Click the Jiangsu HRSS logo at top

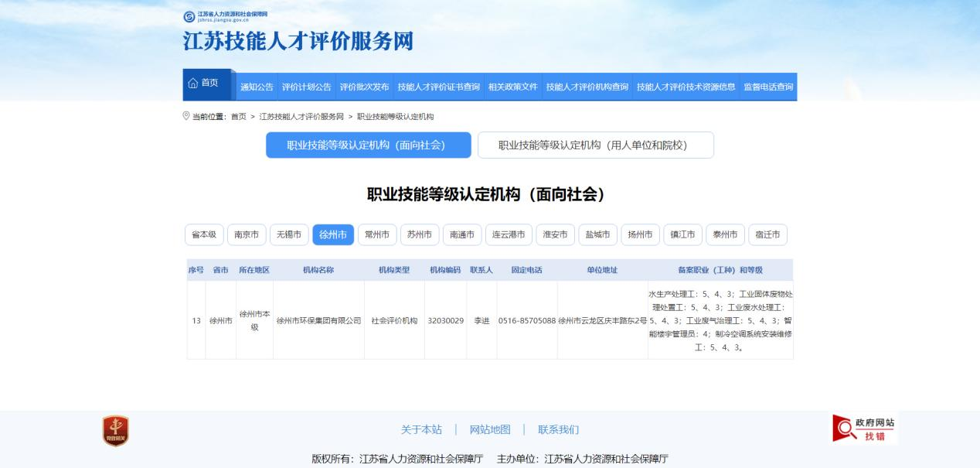226,16
